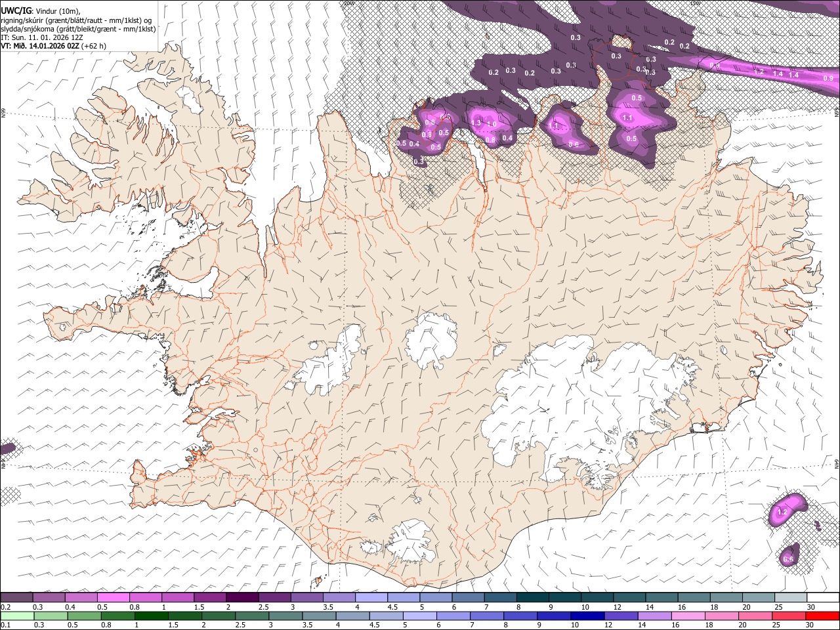Screen dimensions: 840x630
Task: Click the bright pink 0.5 swatch on upper scale
Action: 113,598
